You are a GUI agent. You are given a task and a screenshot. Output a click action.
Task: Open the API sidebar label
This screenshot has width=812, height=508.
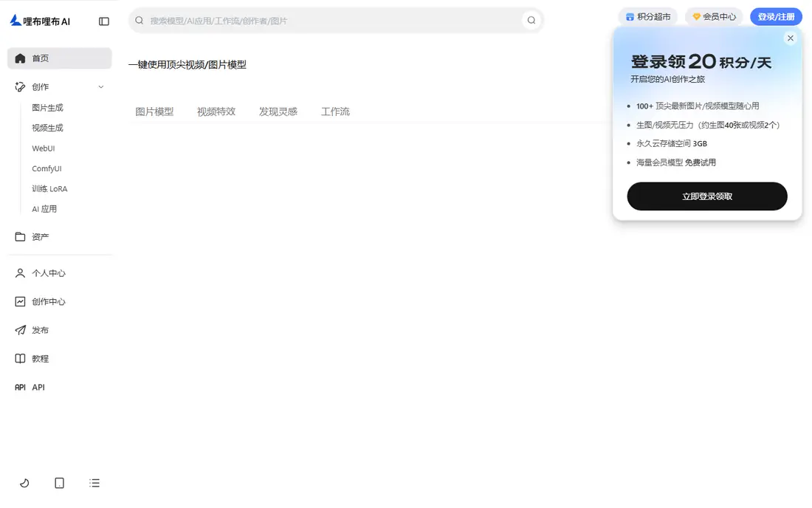[x=38, y=388]
